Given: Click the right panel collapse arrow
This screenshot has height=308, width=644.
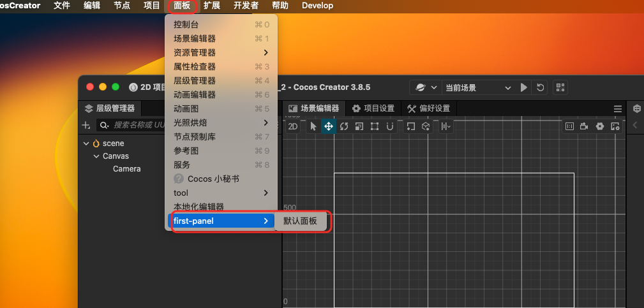Looking at the screenshot, I should click(x=635, y=126).
